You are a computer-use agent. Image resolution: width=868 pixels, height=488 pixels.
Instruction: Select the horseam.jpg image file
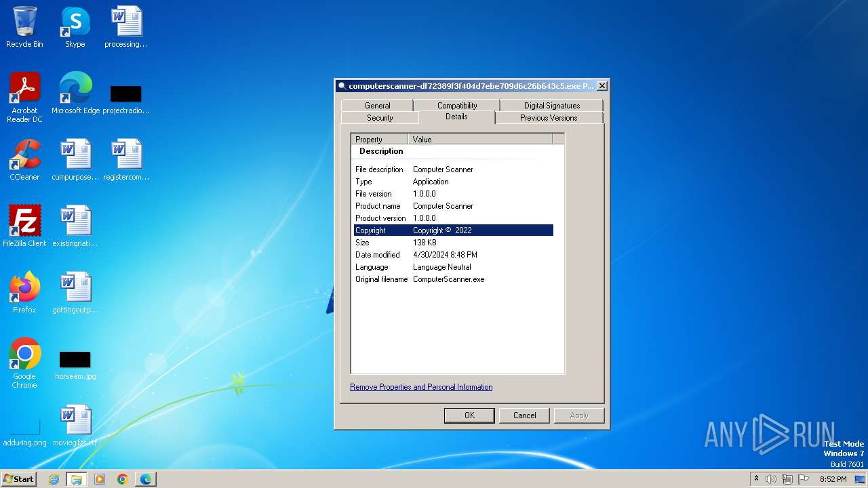point(75,365)
